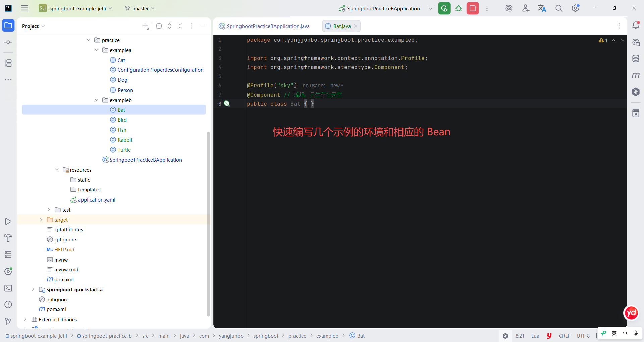Image resolution: width=644 pixels, height=342 pixels.
Task: Show more tool windows ellipsis
Action: (8, 80)
